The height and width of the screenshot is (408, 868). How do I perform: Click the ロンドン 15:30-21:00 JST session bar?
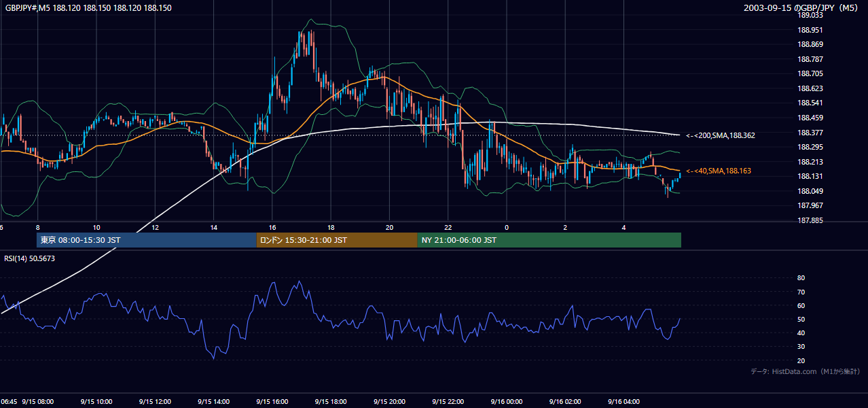[x=337, y=240]
